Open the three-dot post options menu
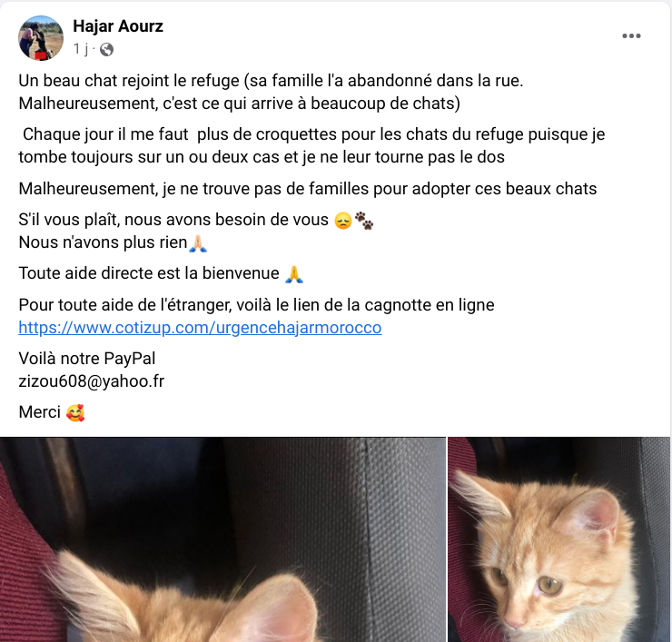 (x=631, y=36)
